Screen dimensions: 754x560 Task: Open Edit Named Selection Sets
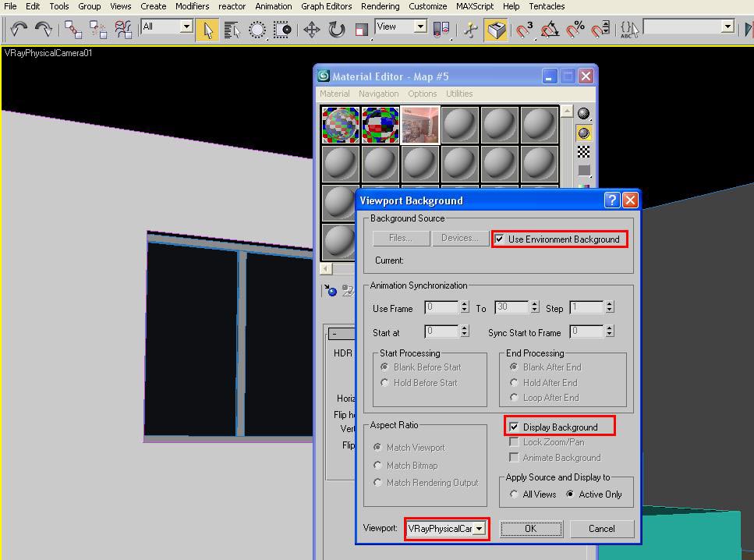pos(629,30)
